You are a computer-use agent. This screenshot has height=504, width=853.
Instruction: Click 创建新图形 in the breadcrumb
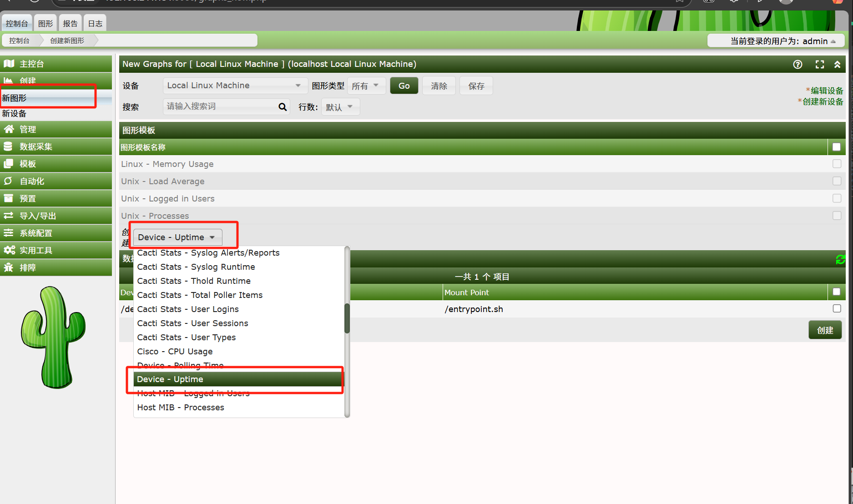(x=67, y=41)
